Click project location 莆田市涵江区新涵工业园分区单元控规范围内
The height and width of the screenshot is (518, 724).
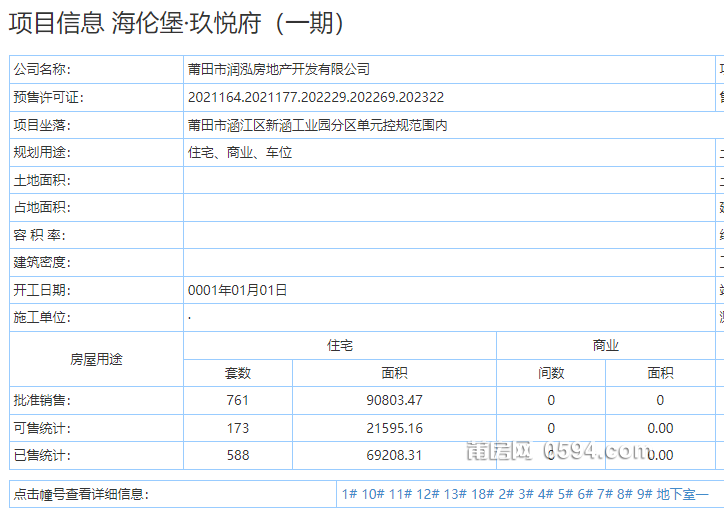317,125
